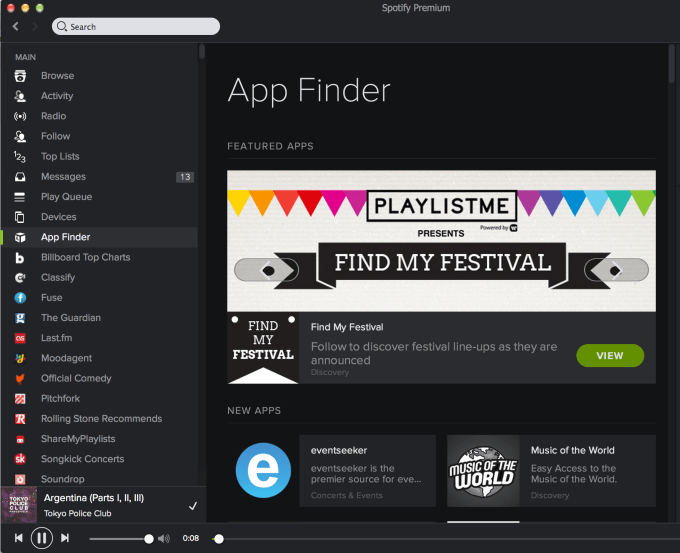Click the App Finder box icon
This screenshot has height=553, width=680.
point(20,237)
